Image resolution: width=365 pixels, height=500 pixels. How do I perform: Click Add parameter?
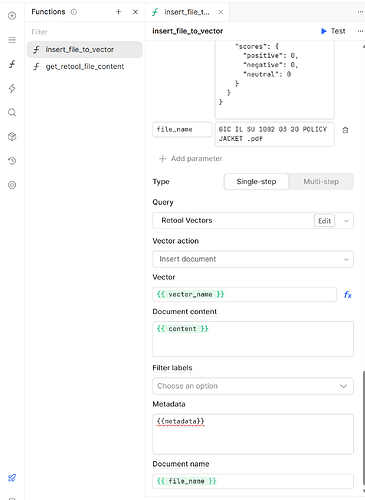coord(191,159)
